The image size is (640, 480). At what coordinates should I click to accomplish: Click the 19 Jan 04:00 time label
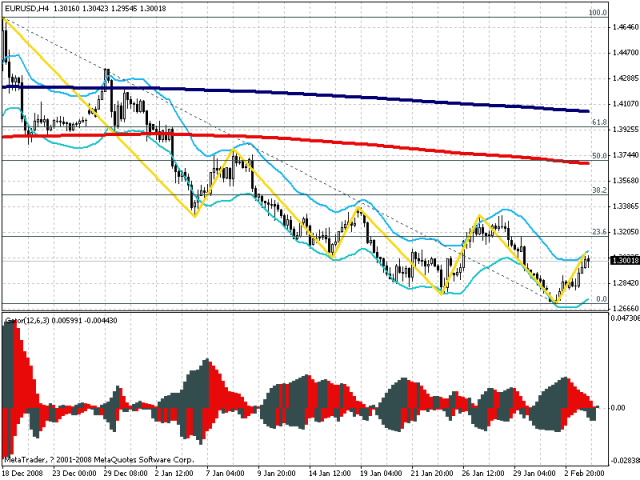click(x=381, y=473)
